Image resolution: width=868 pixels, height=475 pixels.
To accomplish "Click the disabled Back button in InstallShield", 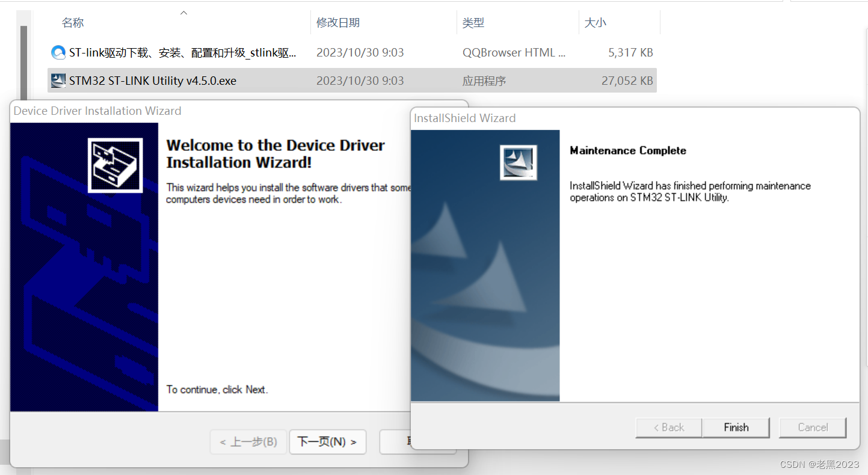I will point(669,427).
